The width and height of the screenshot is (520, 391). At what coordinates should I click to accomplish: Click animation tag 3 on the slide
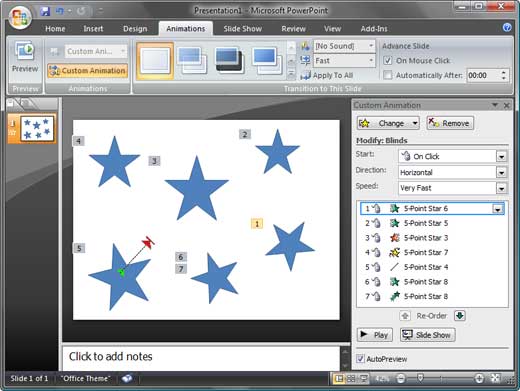coord(154,161)
